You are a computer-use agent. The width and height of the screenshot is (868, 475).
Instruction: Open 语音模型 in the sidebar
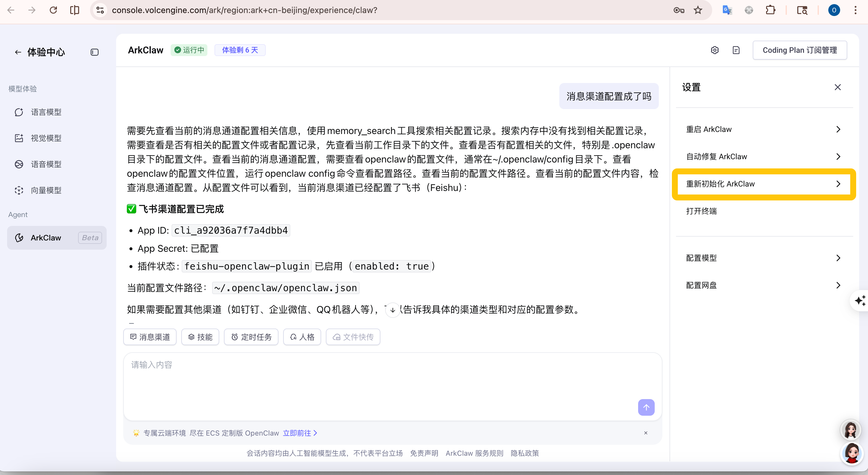click(57, 164)
